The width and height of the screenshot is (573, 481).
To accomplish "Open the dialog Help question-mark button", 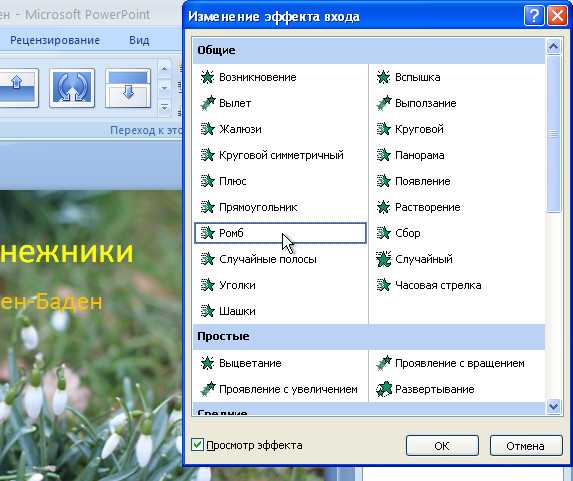I will 534,16.
